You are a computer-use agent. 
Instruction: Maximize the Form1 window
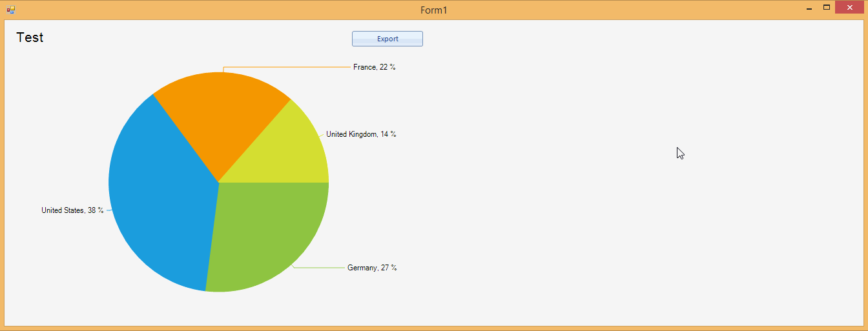click(826, 8)
